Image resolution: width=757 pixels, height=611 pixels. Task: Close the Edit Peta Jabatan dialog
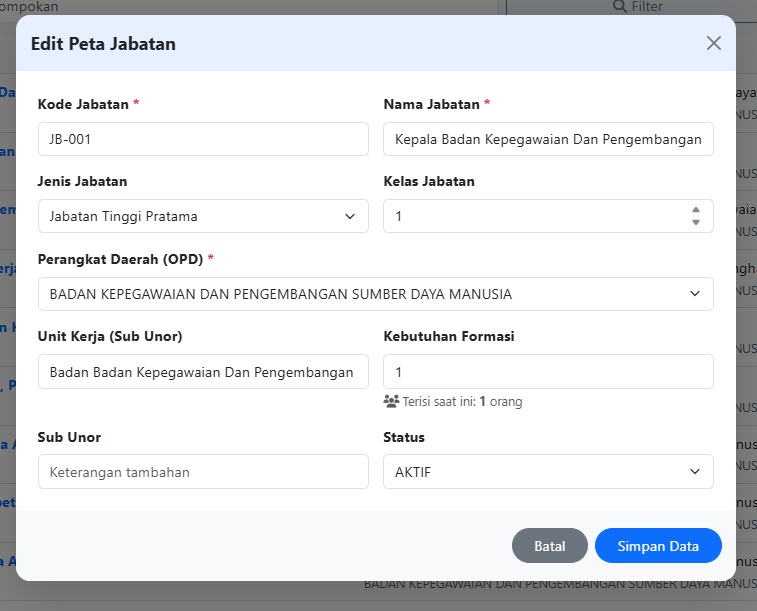click(x=714, y=43)
